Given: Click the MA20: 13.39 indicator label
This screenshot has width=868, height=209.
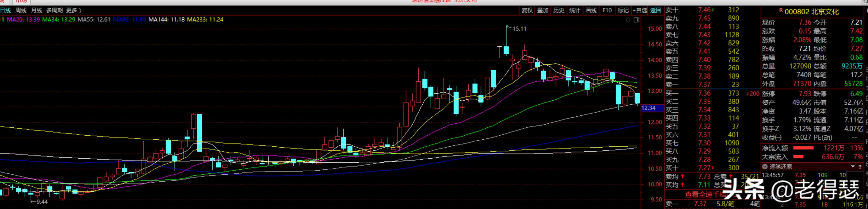Looking at the screenshot, I should coord(23,20).
